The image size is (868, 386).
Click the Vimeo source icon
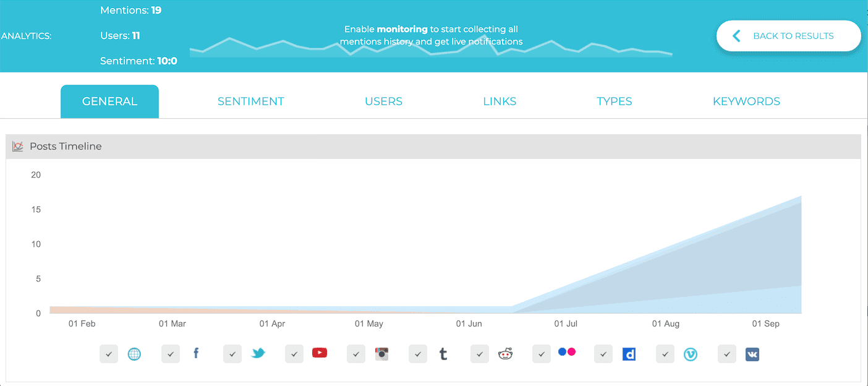click(691, 354)
